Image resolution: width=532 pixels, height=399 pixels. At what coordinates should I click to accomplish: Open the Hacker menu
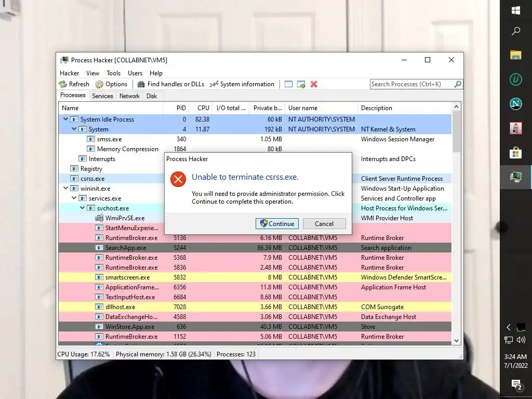(69, 73)
